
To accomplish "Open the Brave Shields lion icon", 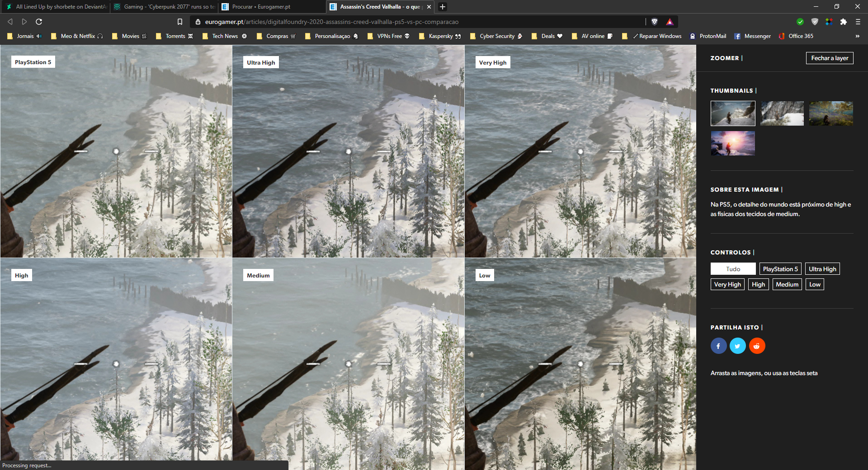I will coord(654,22).
